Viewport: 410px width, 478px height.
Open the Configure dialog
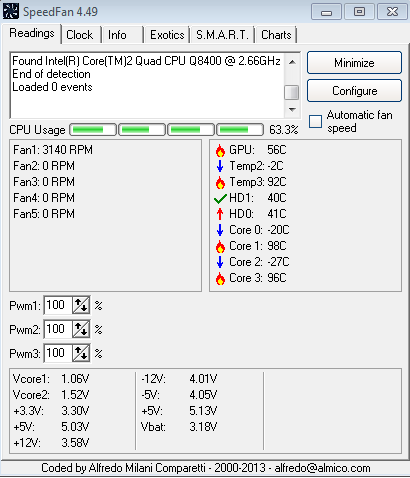coord(354,91)
